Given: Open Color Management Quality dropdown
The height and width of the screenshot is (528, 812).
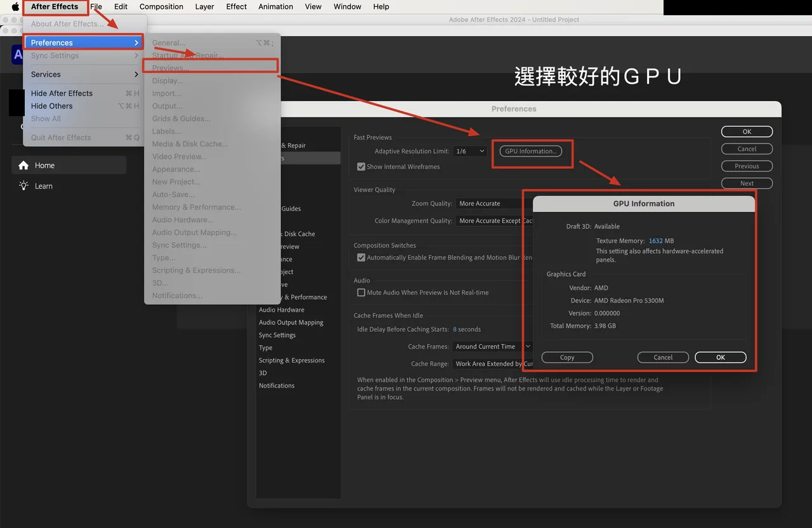Looking at the screenshot, I should [495, 221].
